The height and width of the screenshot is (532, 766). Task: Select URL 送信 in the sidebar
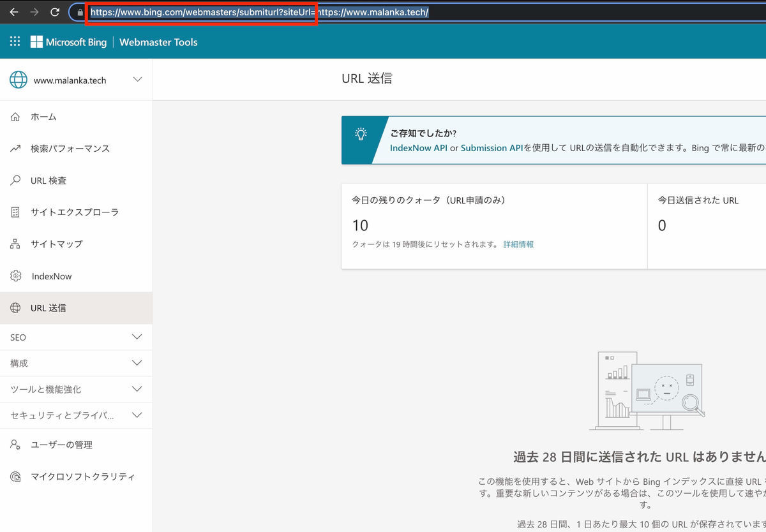[x=76, y=308]
